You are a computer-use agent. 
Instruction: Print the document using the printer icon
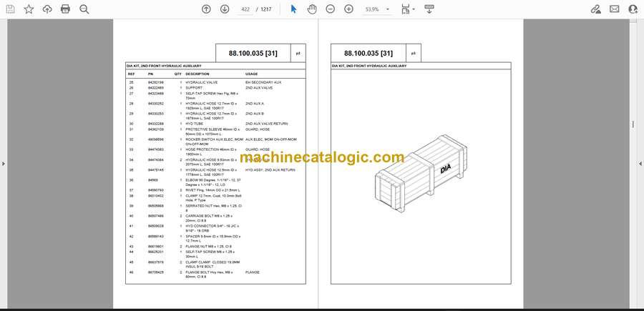tap(65, 9)
